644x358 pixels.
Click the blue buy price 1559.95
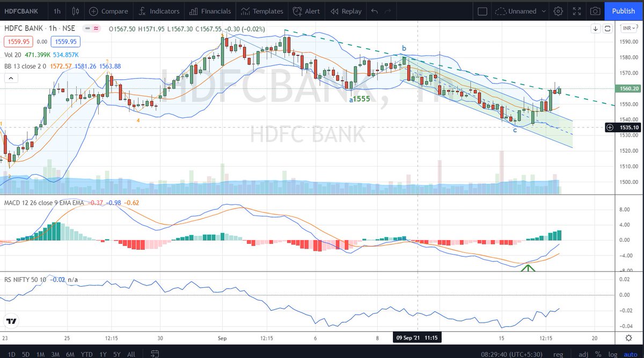(x=65, y=41)
